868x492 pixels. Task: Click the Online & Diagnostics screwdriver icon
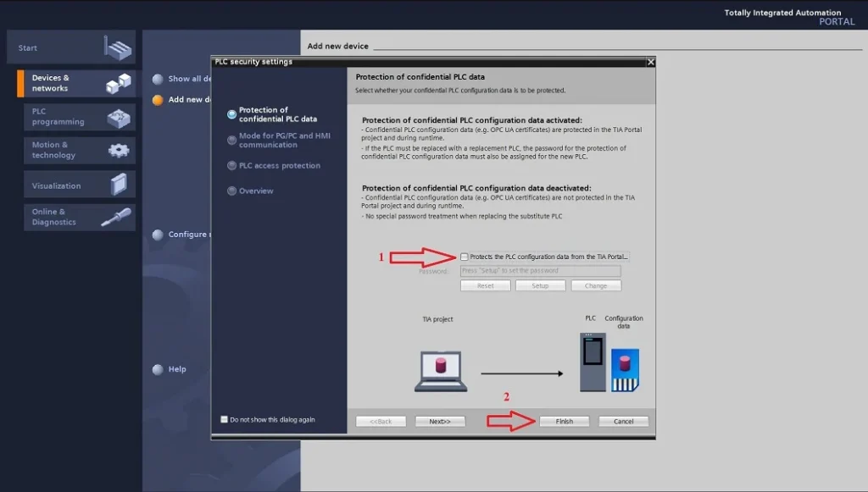coord(116,218)
